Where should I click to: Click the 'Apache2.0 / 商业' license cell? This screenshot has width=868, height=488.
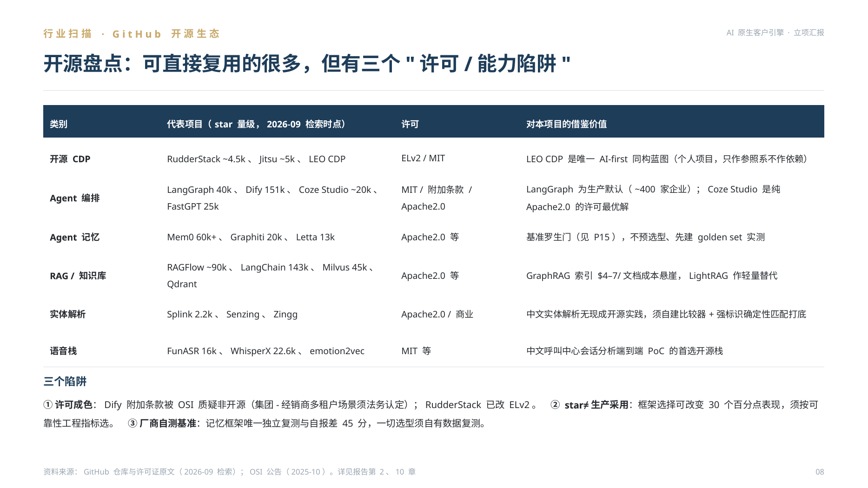[x=437, y=314]
